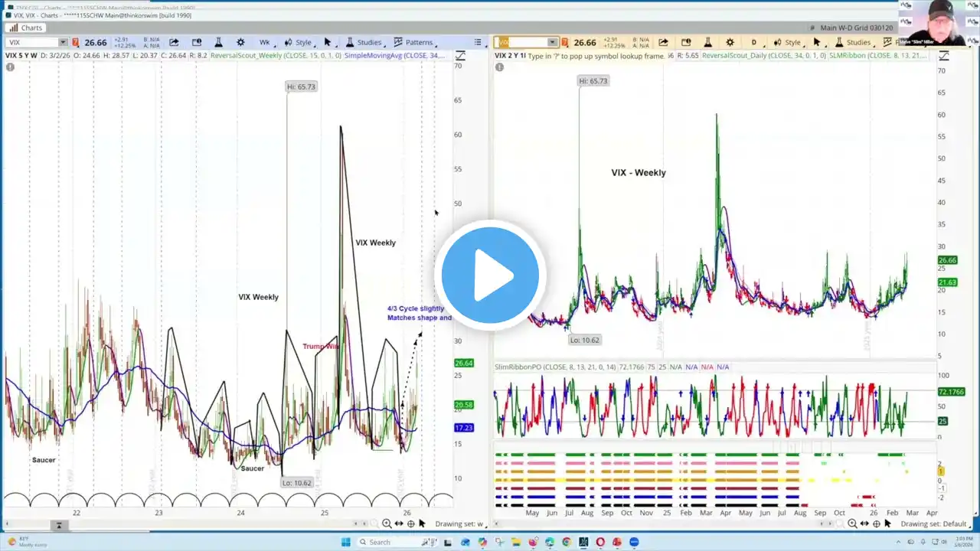Open symbol dropdown in right chart

pos(552,43)
